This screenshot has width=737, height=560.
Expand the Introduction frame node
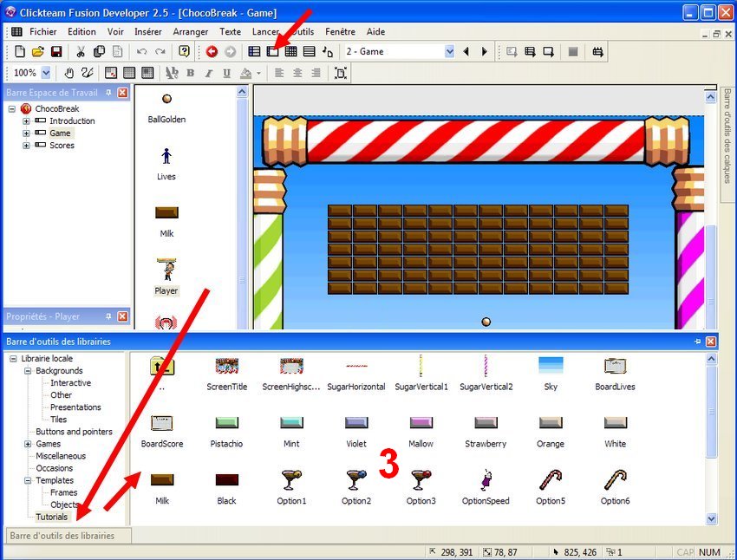tap(26, 121)
